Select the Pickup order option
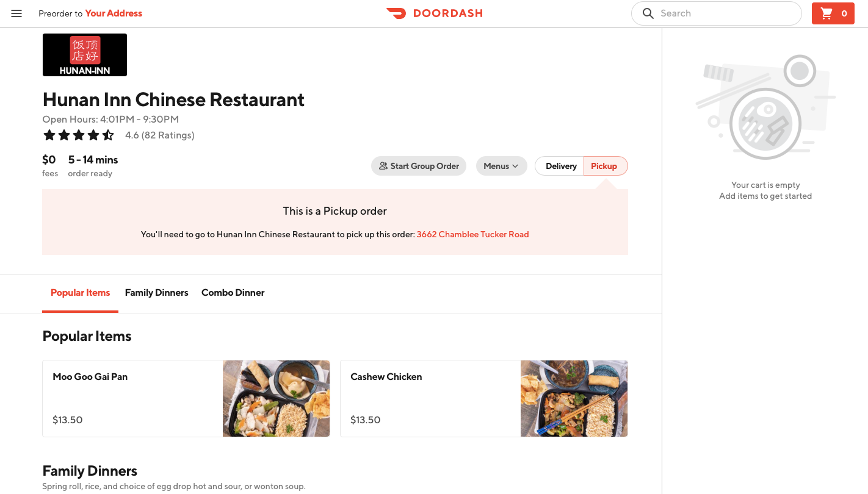 click(604, 166)
